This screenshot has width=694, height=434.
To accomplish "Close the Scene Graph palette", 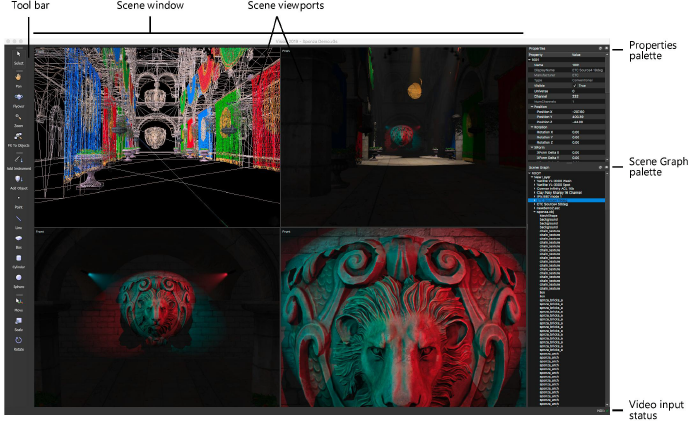I will click(x=606, y=167).
